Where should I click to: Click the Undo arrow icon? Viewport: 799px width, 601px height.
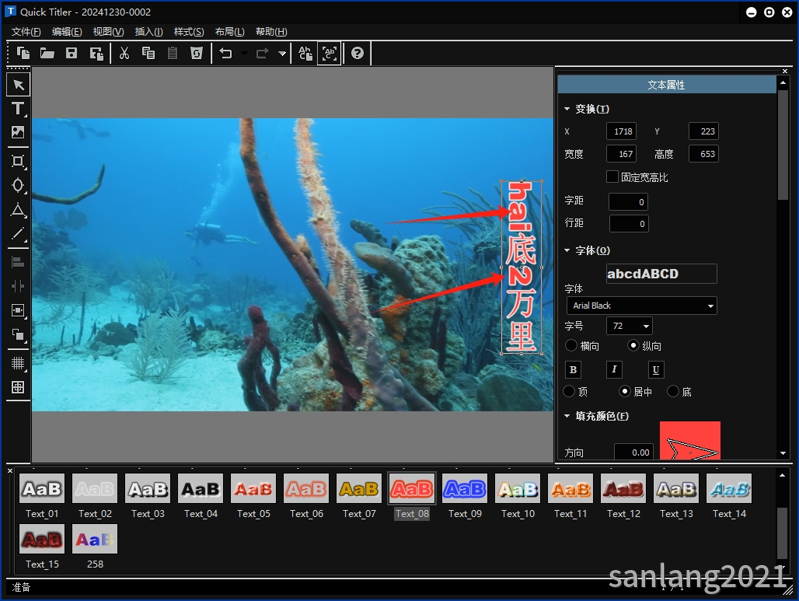(226, 53)
